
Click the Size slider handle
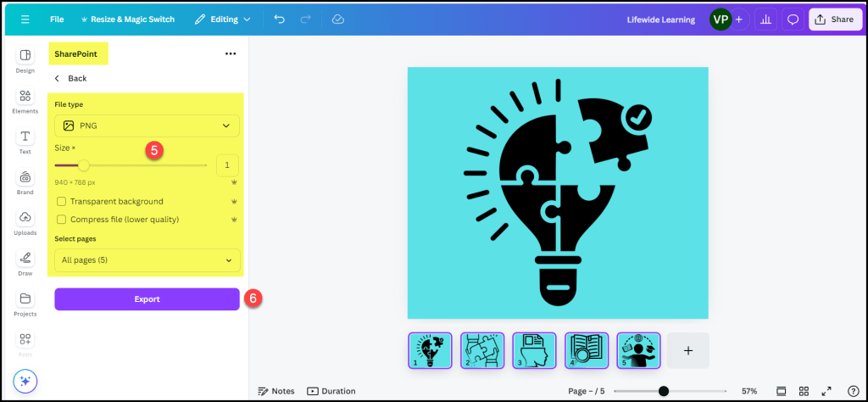[x=83, y=165]
